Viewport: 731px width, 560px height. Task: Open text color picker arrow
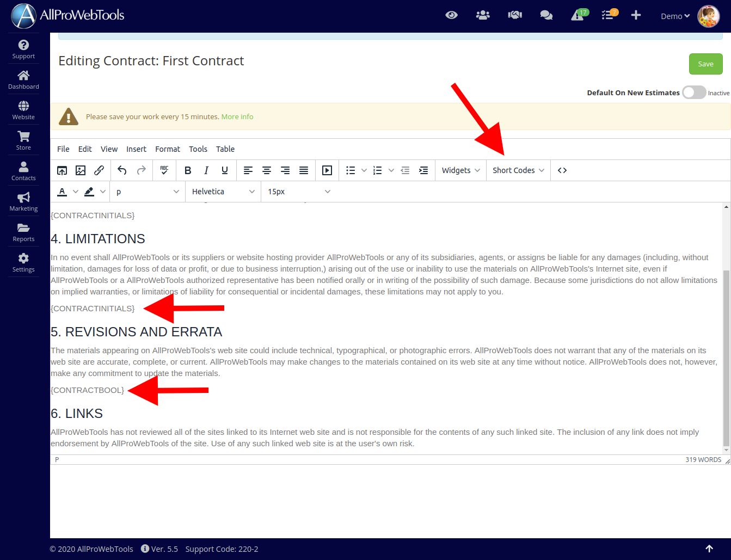click(76, 192)
